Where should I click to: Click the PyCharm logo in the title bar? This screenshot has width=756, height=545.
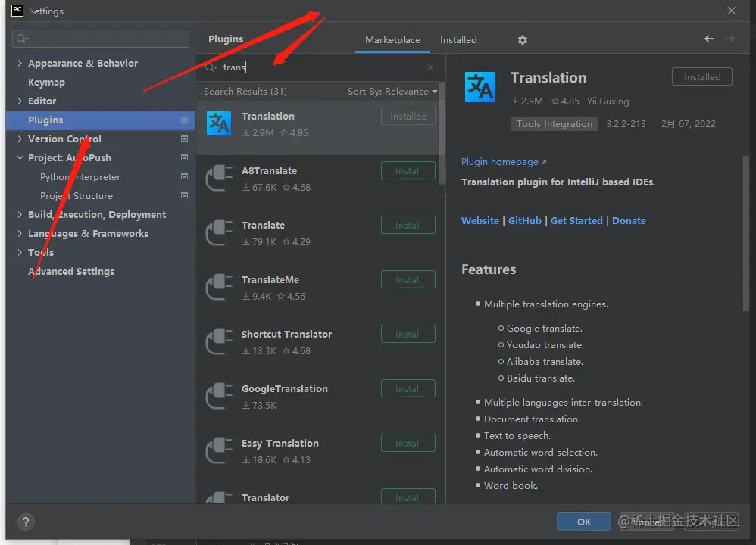point(17,11)
